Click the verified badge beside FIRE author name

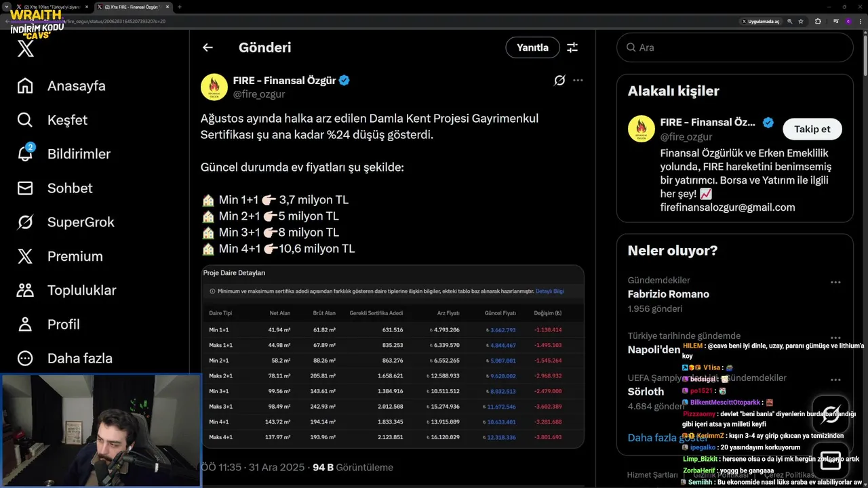(x=344, y=80)
